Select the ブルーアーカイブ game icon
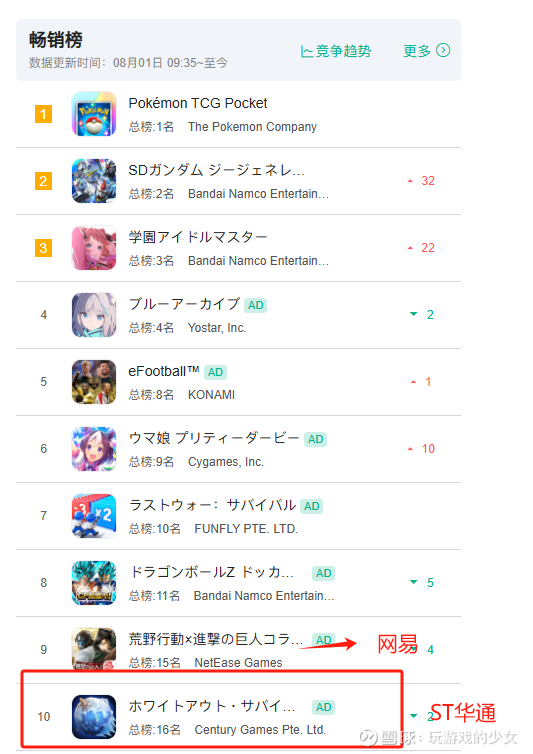Image resolution: width=533 pixels, height=754 pixels. 94,315
